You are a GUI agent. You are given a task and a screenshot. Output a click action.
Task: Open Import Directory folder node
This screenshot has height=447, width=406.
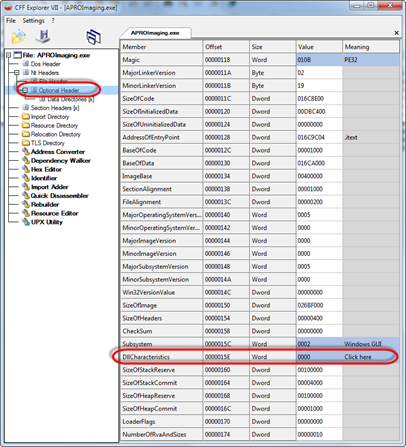pyautogui.click(x=50, y=117)
